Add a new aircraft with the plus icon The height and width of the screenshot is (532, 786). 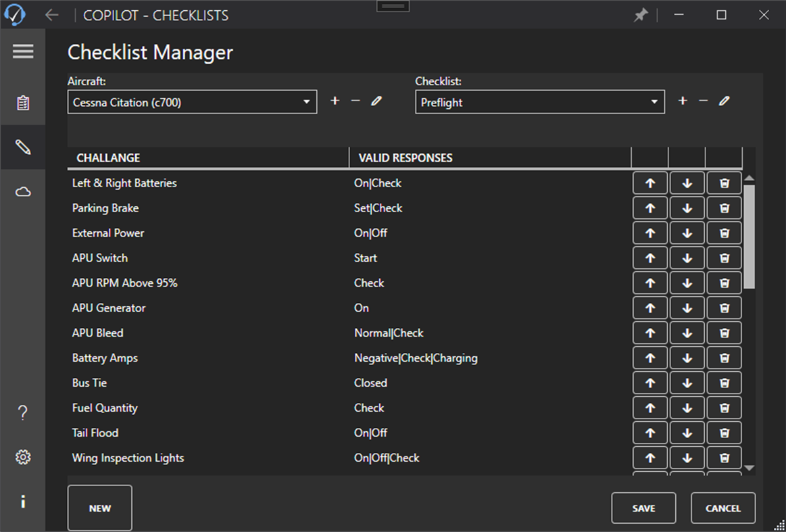(x=335, y=101)
